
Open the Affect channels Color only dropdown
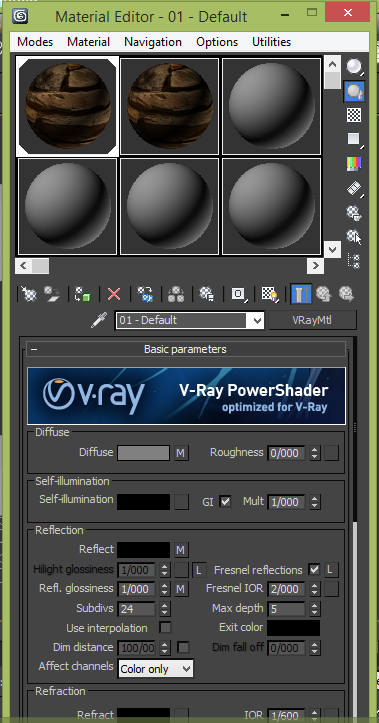(156, 669)
